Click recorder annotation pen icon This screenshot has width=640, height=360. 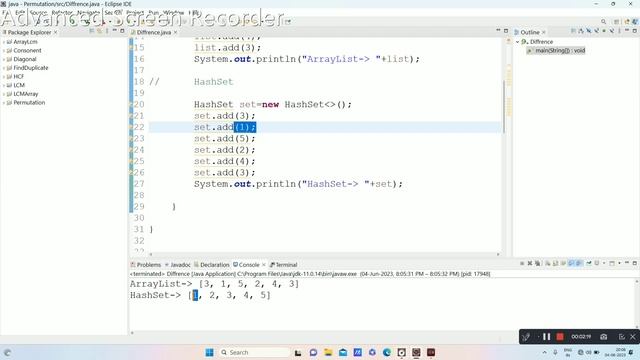click(x=526, y=337)
